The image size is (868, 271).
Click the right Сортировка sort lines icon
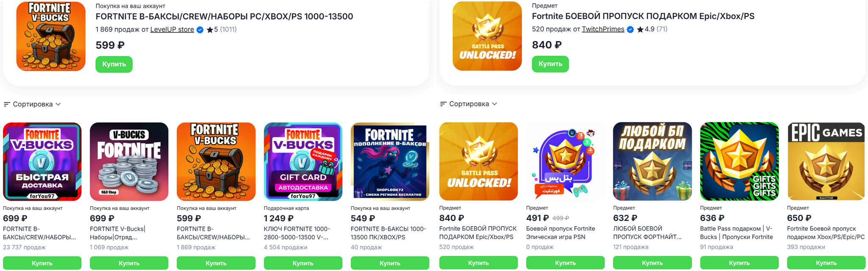coord(443,104)
